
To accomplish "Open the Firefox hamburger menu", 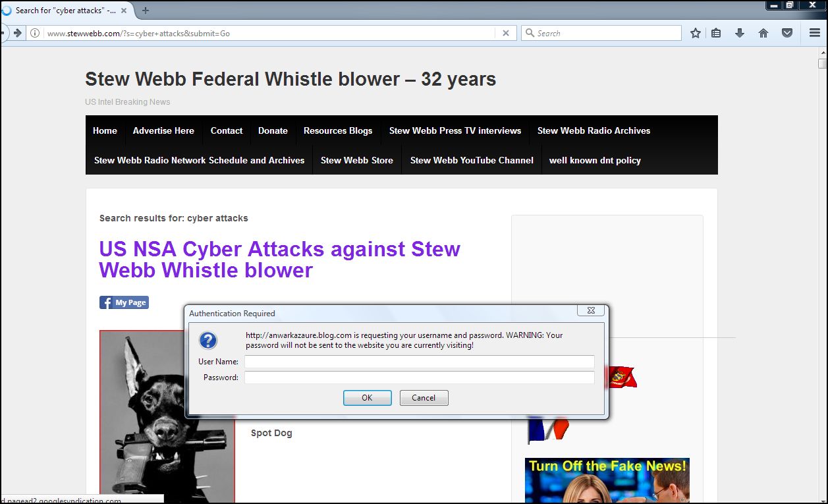I will coord(815,33).
